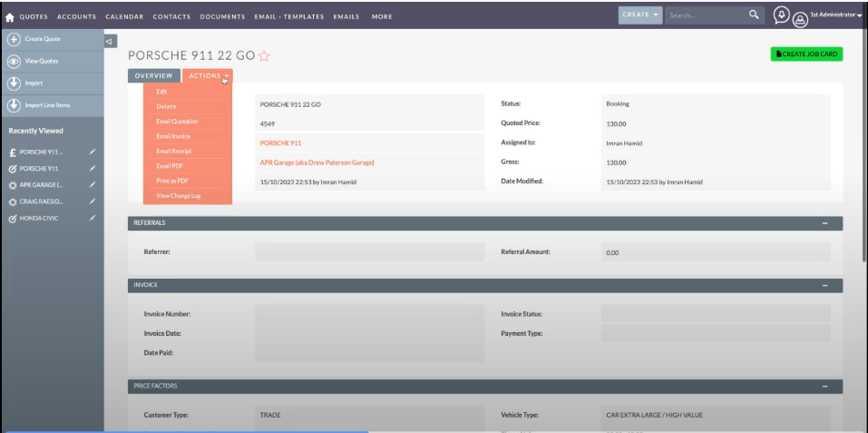Viewport: 868px width, 433px height.
Task: Click the Create Quote plus icon
Action: 14,39
